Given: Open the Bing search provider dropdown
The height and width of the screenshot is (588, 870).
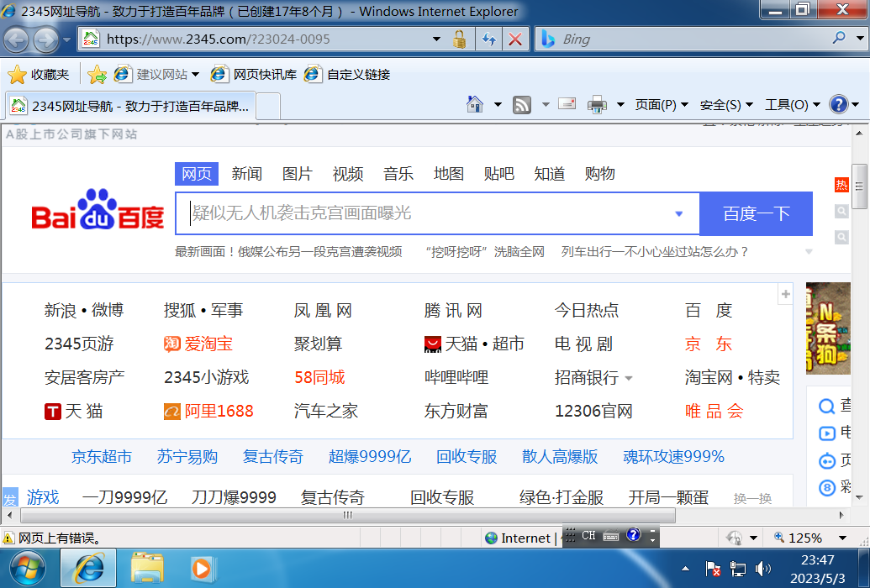Looking at the screenshot, I should coord(860,39).
